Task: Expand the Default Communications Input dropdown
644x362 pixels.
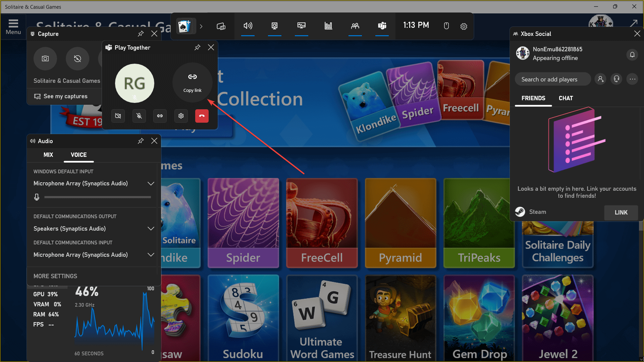Action: (151, 255)
